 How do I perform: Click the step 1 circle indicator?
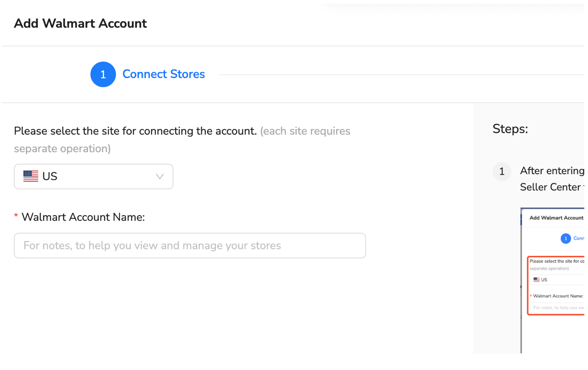103,74
